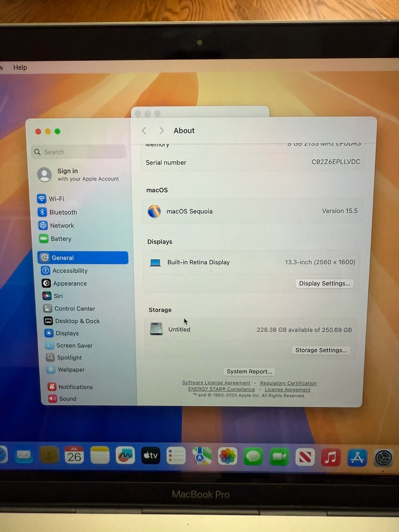
Task: Click the Display Settings... button
Action: click(324, 283)
